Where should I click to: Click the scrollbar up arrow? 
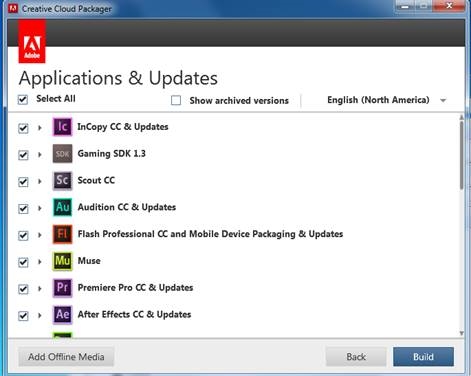point(461,117)
